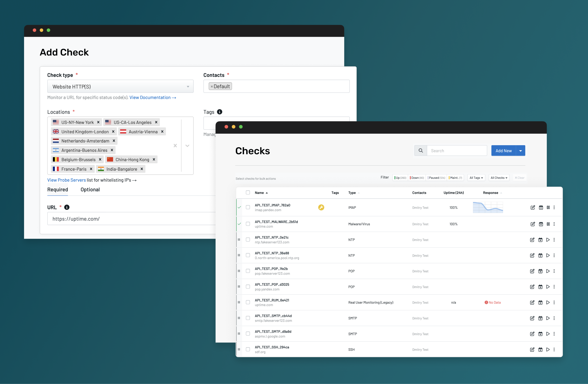Screen dimensions: 588x384
Task: Open three-dot menu for API_TEST_SSH_294ca
Action: (x=554, y=350)
